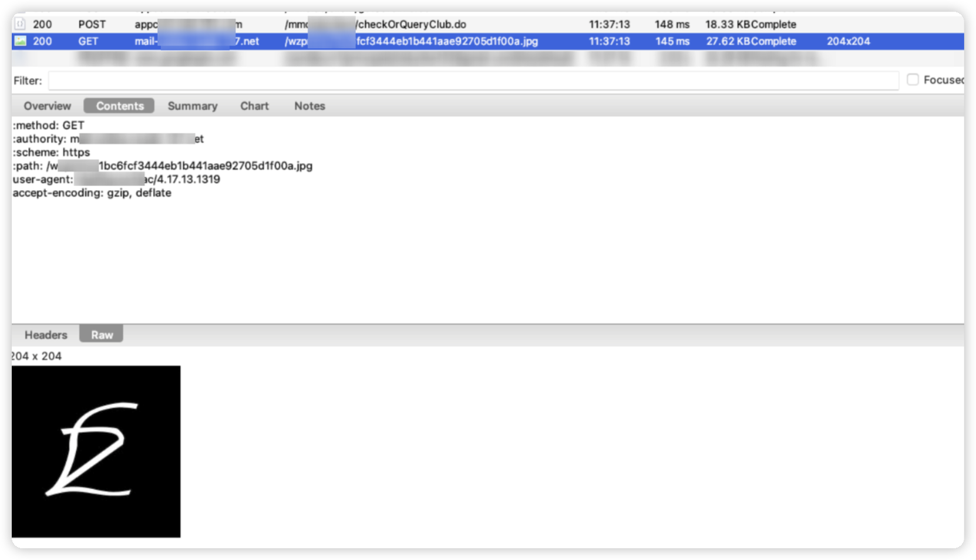Show the Chart tab
This screenshot has height=560, width=976.
point(254,106)
